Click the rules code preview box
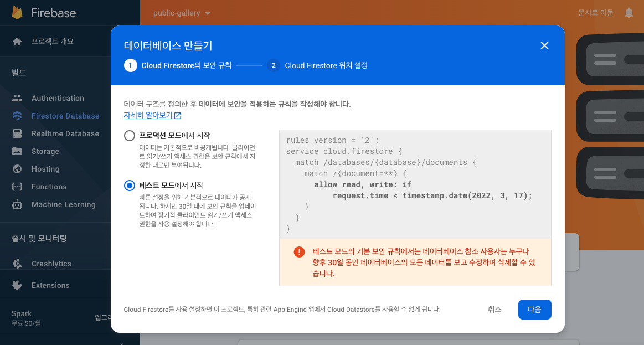 click(x=415, y=184)
